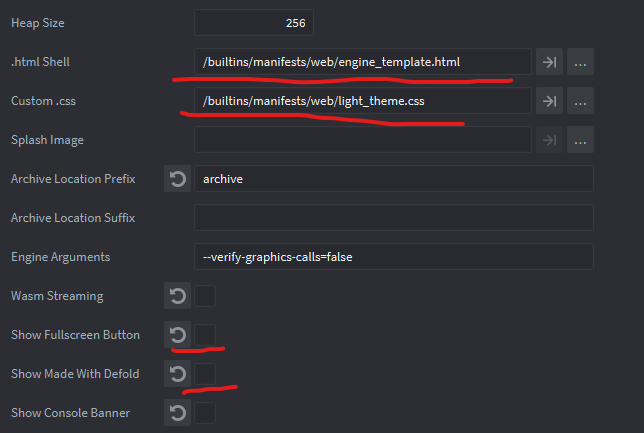Reset the Show Made With Defold setting
Image resolution: width=644 pixels, height=433 pixels.
click(x=177, y=374)
